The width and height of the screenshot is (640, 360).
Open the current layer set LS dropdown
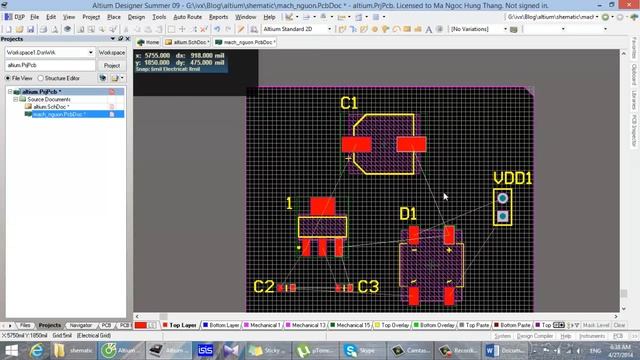151,326
